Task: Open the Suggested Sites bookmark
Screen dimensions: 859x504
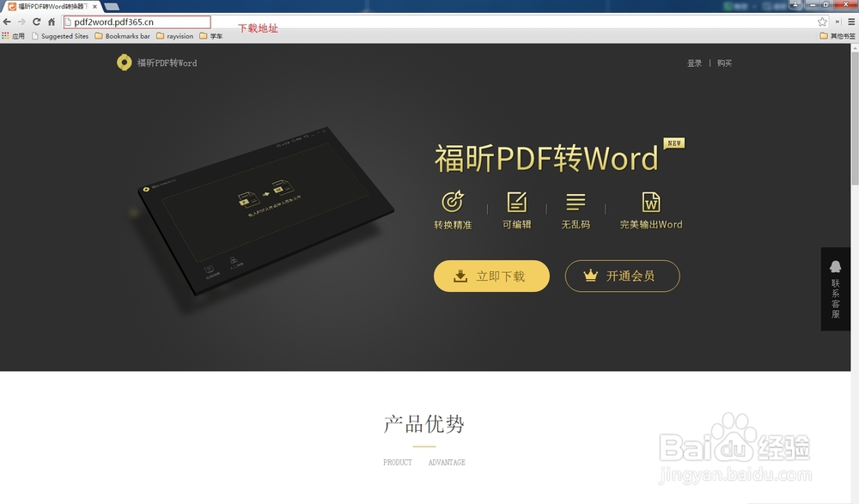Action: [x=60, y=36]
